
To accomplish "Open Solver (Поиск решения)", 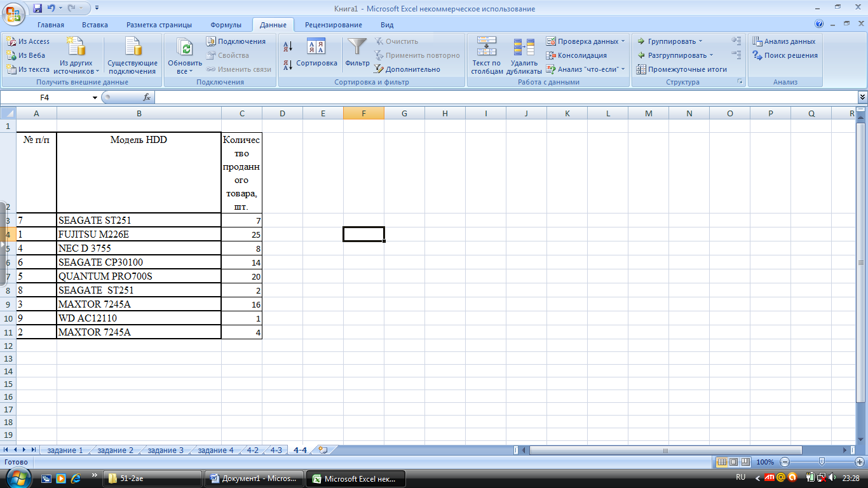I will click(785, 55).
